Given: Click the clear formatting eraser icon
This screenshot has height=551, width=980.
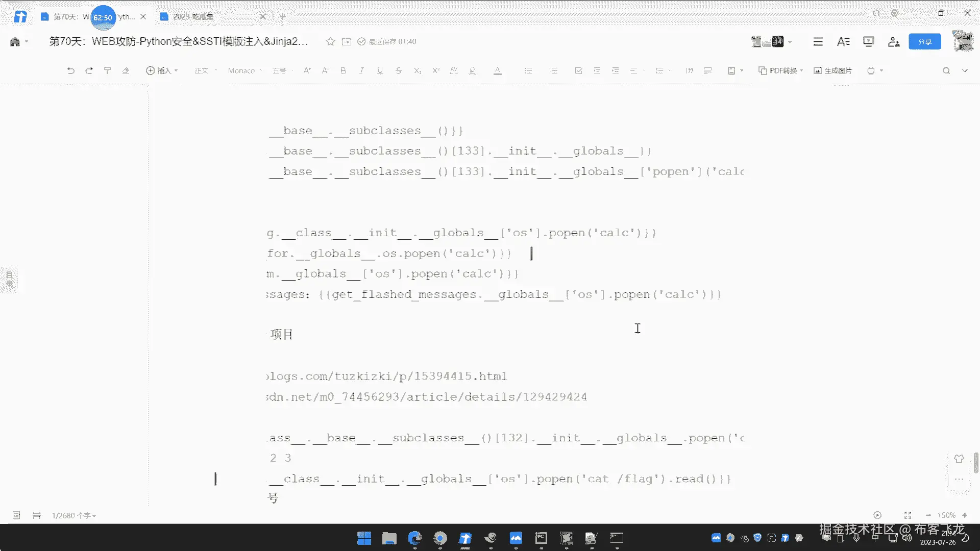Looking at the screenshot, I should [x=126, y=71].
